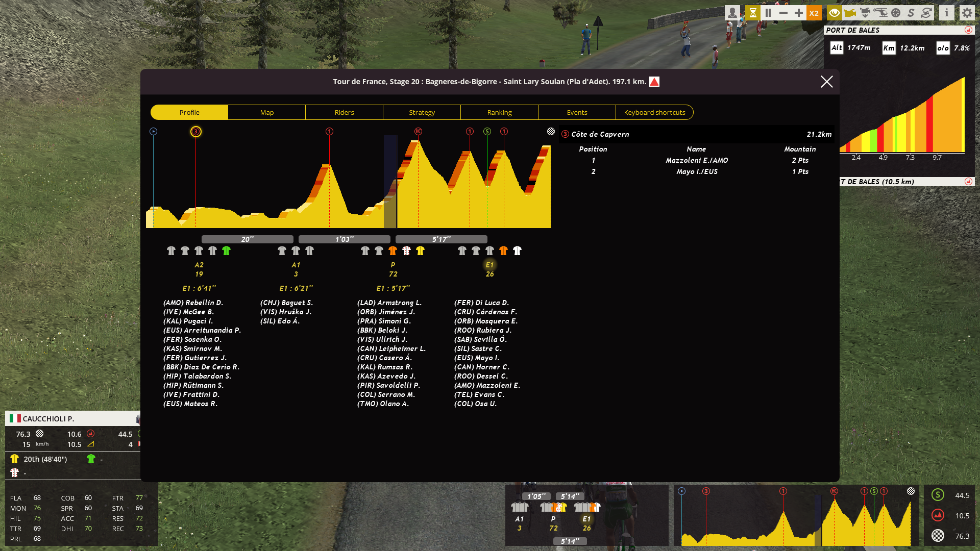Viewport: 980px width, 551px height.
Task: Select the Cauccioli P. rider name header
Action: coord(48,419)
